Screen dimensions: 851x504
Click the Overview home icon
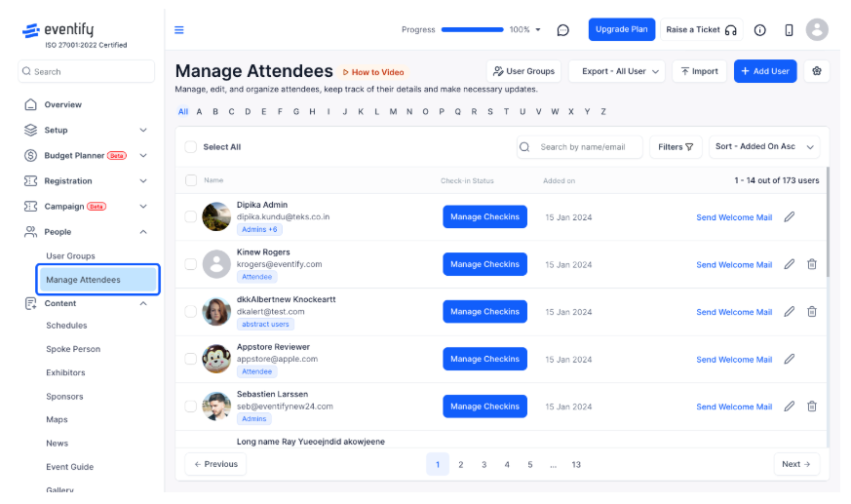(31, 104)
